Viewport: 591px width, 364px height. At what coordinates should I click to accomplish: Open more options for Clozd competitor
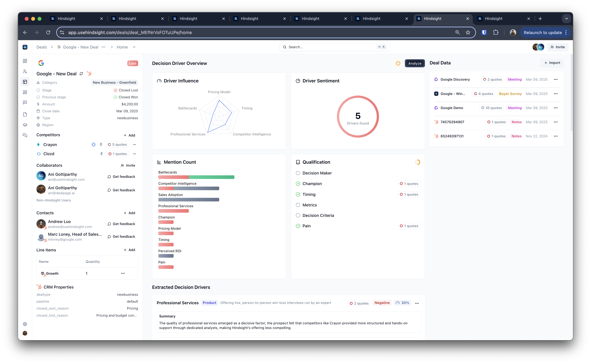pos(135,154)
